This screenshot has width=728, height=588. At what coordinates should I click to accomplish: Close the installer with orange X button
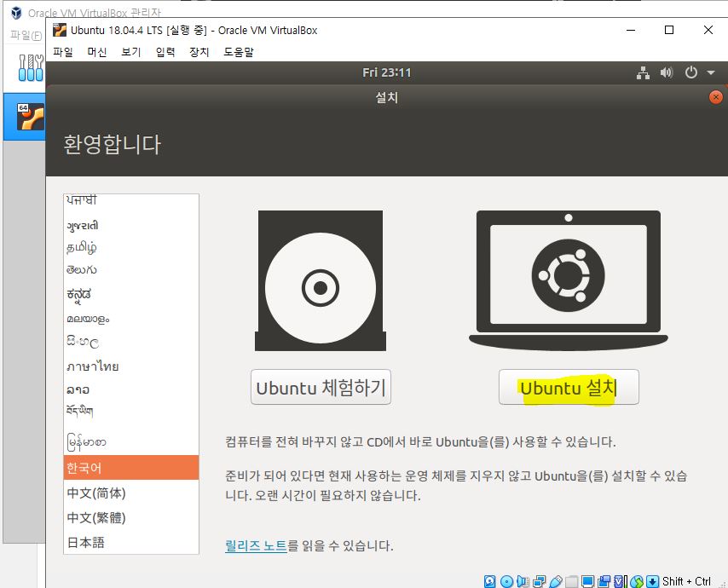pyautogui.click(x=716, y=97)
